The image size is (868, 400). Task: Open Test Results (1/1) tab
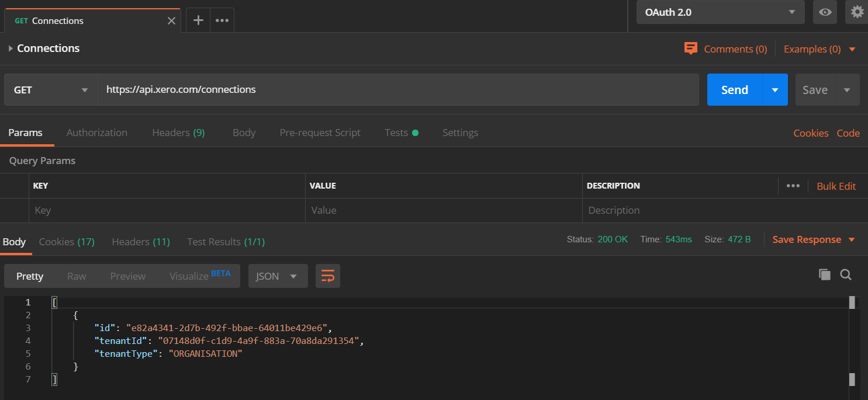point(226,242)
